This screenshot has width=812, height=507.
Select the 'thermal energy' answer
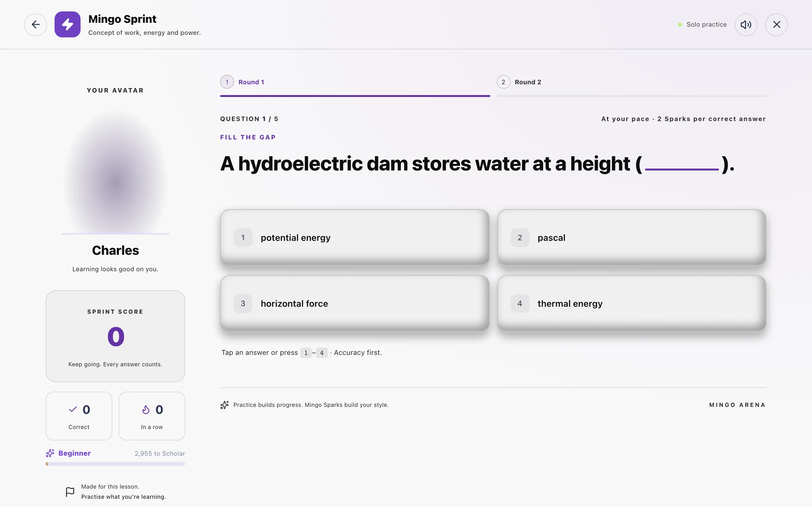tap(632, 303)
